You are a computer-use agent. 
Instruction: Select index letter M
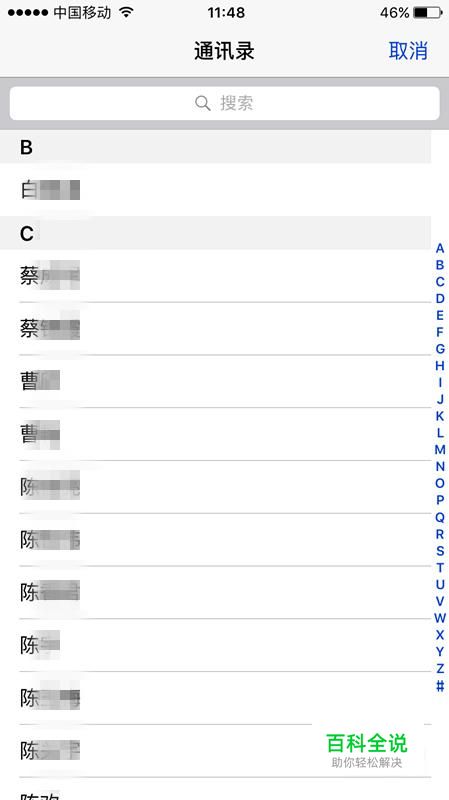pos(440,449)
